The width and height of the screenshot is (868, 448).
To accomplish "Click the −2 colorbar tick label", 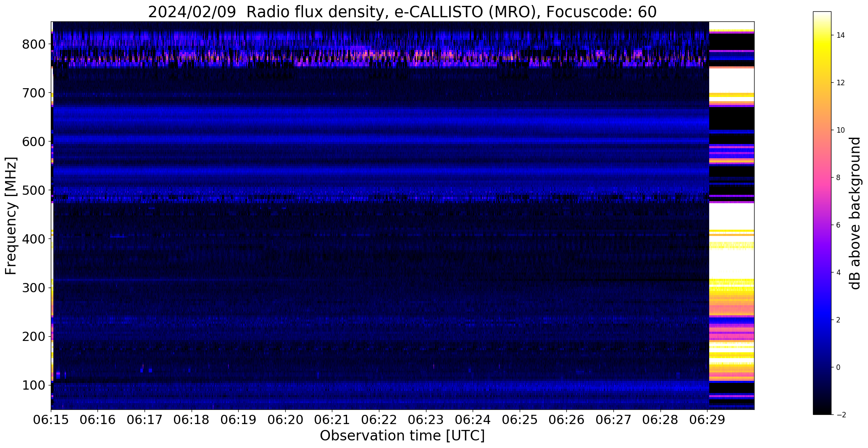I will (840, 415).
